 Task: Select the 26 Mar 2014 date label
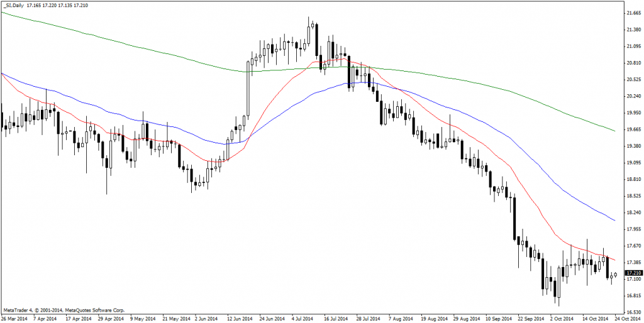(16, 319)
